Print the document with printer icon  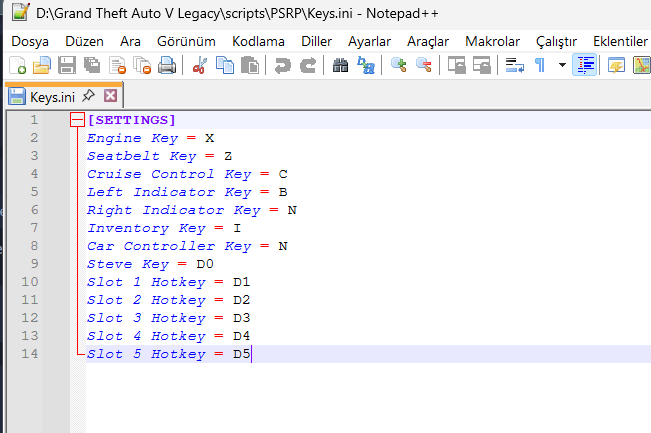pos(167,65)
